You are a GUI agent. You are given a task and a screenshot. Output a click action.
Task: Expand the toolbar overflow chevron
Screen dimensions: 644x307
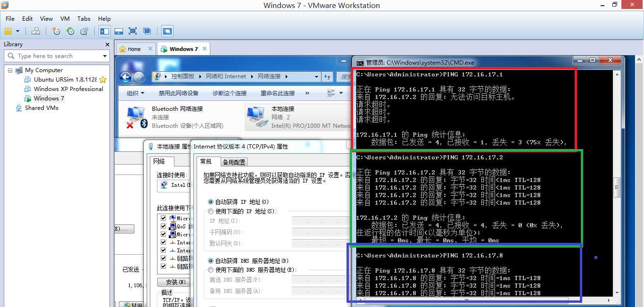[x=307, y=93]
